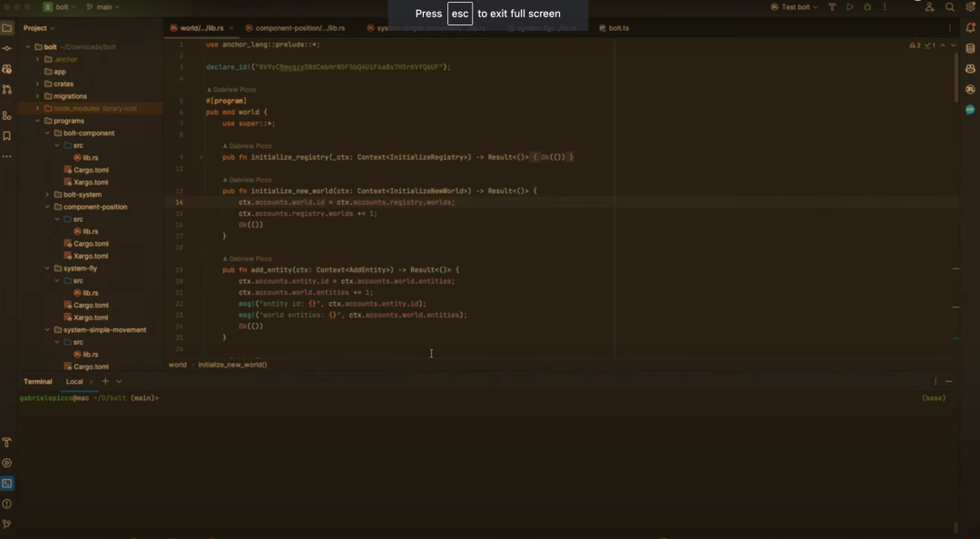The width and height of the screenshot is (980, 539).
Task: Expand the node_modules folder in tree
Action: [x=37, y=108]
